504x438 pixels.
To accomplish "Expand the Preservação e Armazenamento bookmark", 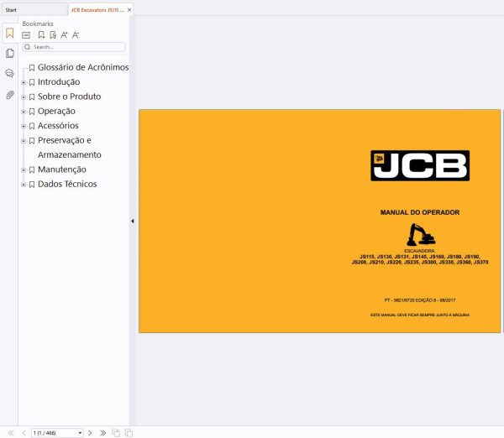I will [24, 141].
